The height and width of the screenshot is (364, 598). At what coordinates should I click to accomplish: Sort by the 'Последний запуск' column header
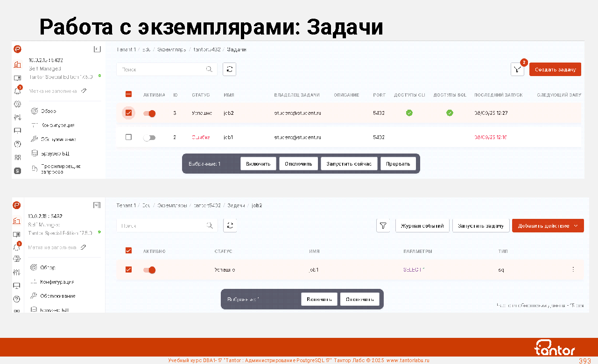(498, 95)
